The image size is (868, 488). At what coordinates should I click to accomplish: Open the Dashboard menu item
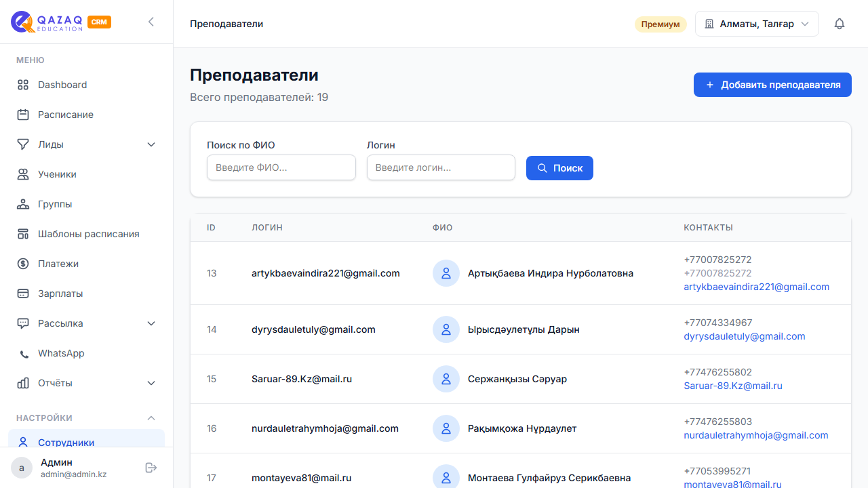pyautogui.click(x=86, y=85)
